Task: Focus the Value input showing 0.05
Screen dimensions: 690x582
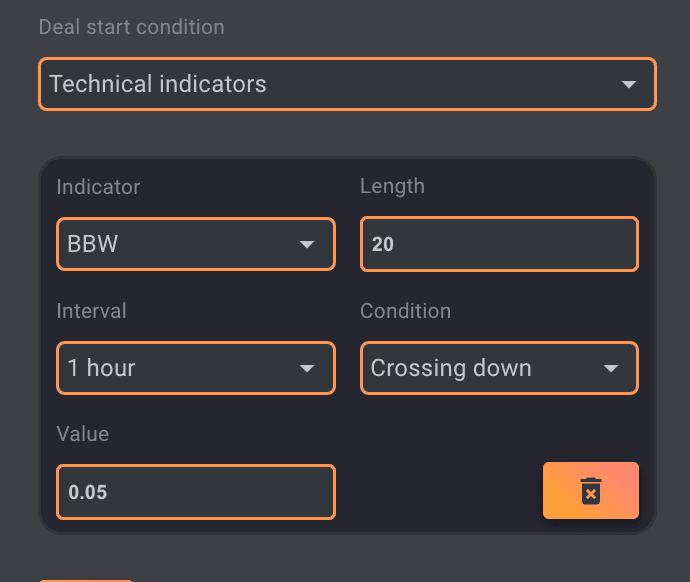Action: point(195,492)
